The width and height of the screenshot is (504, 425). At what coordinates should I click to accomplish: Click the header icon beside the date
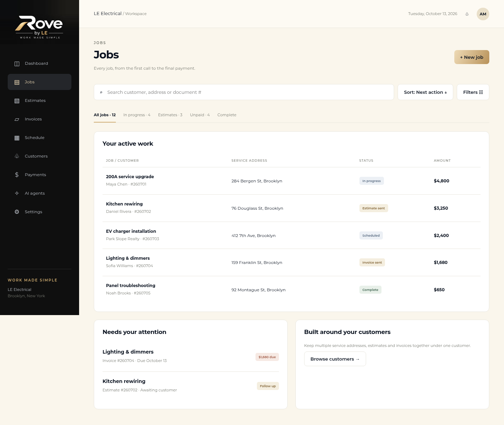pyautogui.click(x=467, y=14)
